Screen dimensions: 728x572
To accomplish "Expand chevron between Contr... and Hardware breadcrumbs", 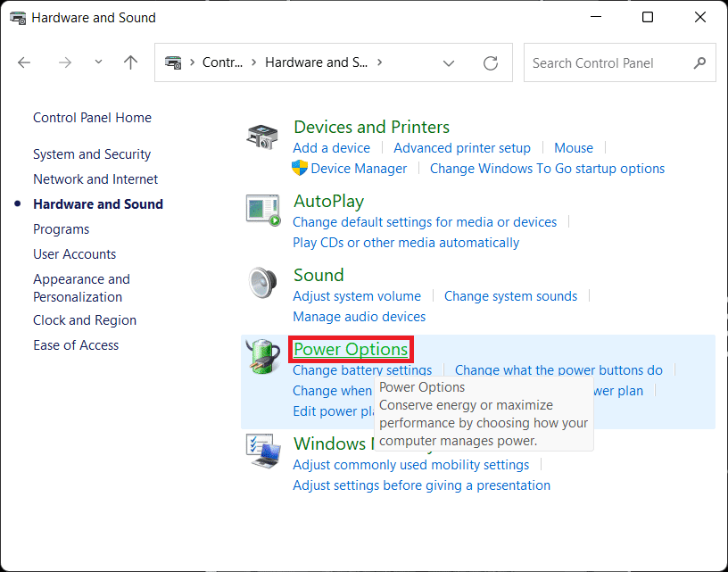I will click(254, 62).
